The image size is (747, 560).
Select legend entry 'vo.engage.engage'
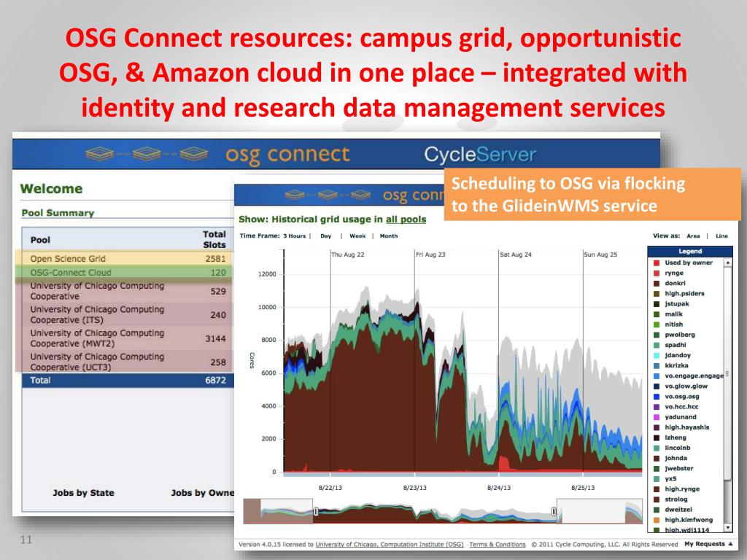[694, 376]
